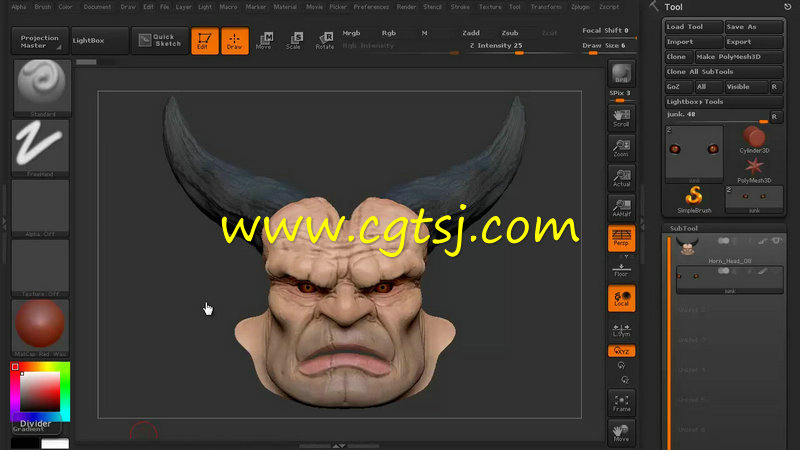Open the Alpha Off selector

40,208
